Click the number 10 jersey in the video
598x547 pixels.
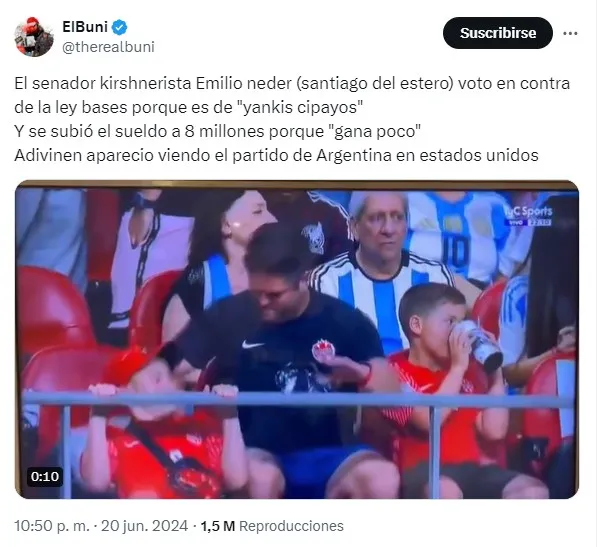[457, 244]
